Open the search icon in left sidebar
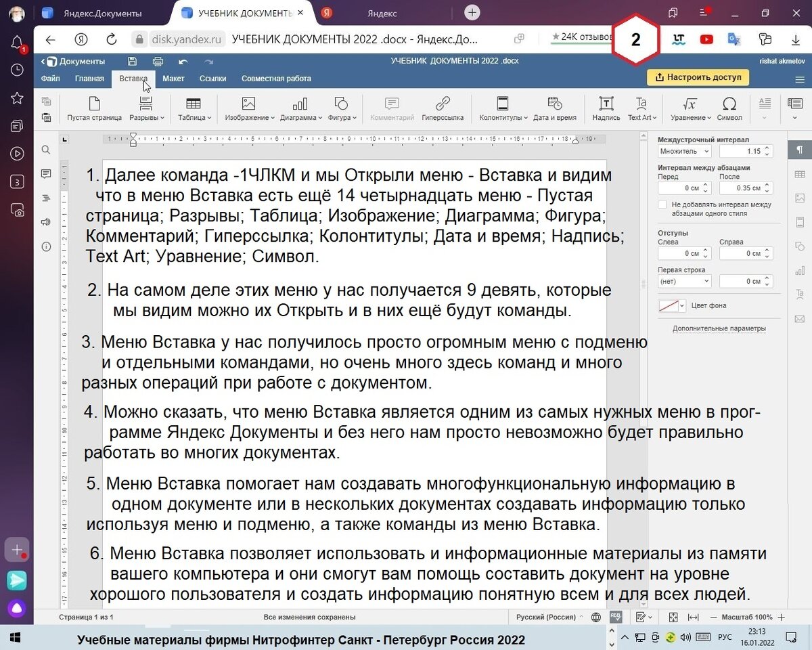The image size is (812, 650). click(x=46, y=150)
